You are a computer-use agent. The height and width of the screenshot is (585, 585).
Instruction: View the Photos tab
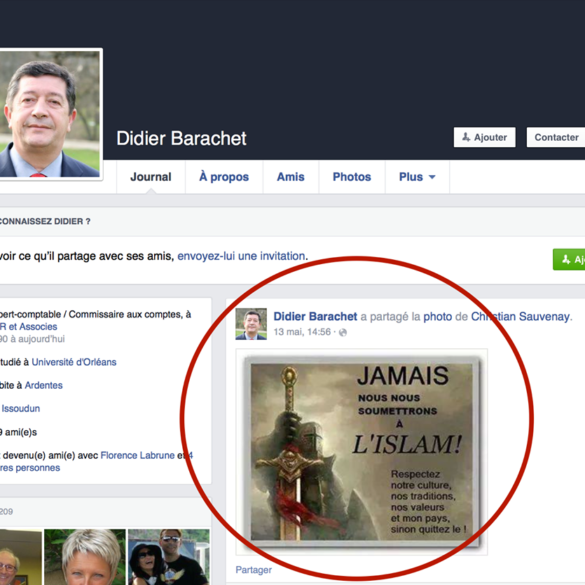point(352,177)
